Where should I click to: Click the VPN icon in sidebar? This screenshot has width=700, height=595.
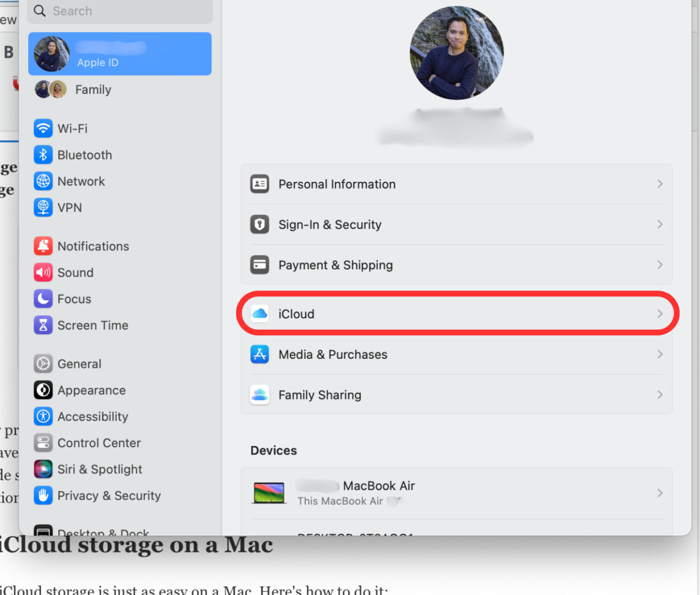(43, 208)
